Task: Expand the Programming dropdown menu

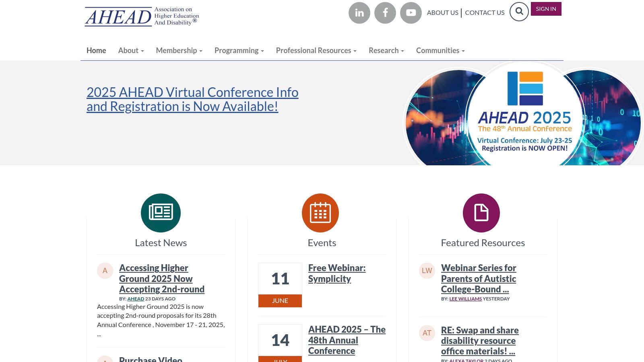Action: coord(239,50)
